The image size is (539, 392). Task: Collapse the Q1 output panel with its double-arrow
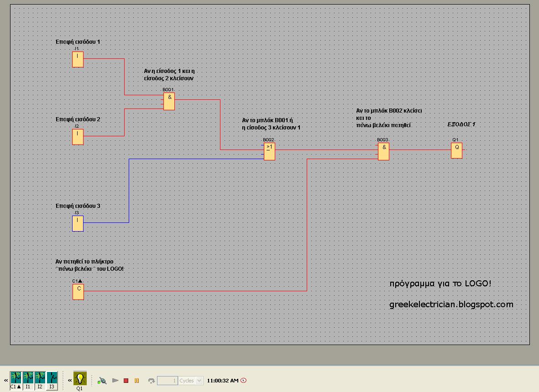click(70, 379)
